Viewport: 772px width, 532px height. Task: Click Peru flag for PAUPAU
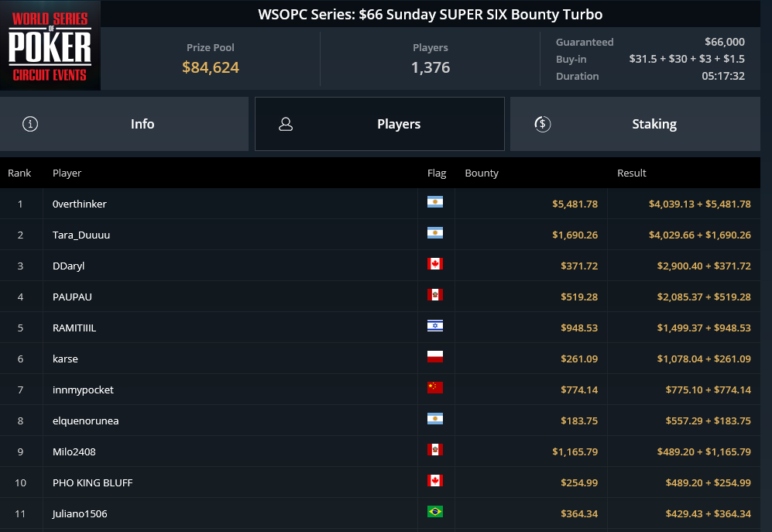point(435,295)
